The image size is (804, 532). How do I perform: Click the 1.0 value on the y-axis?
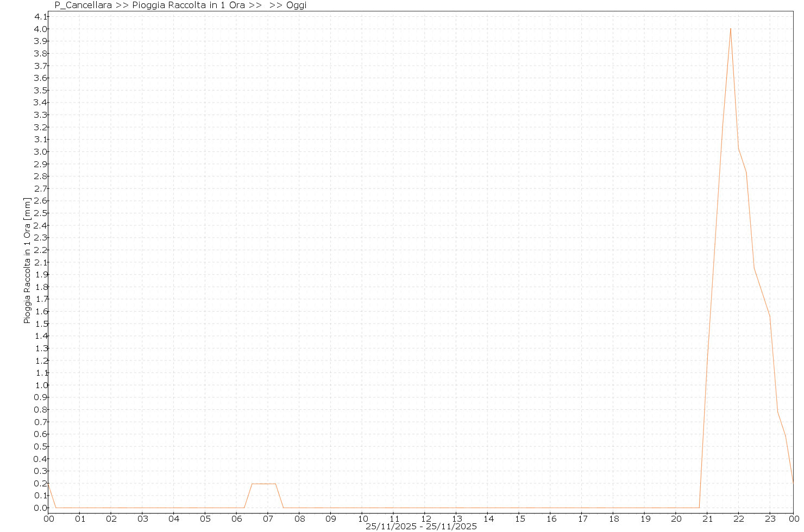[41, 385]
